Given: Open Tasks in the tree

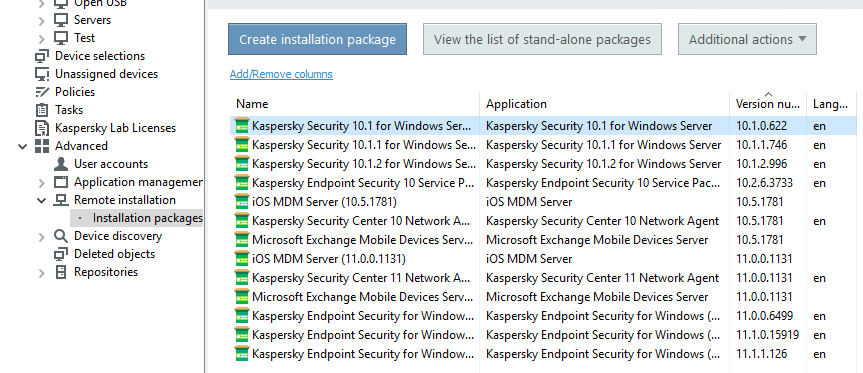Looking at the screenshot, I should pyautogui.click(x=69, y=110).
